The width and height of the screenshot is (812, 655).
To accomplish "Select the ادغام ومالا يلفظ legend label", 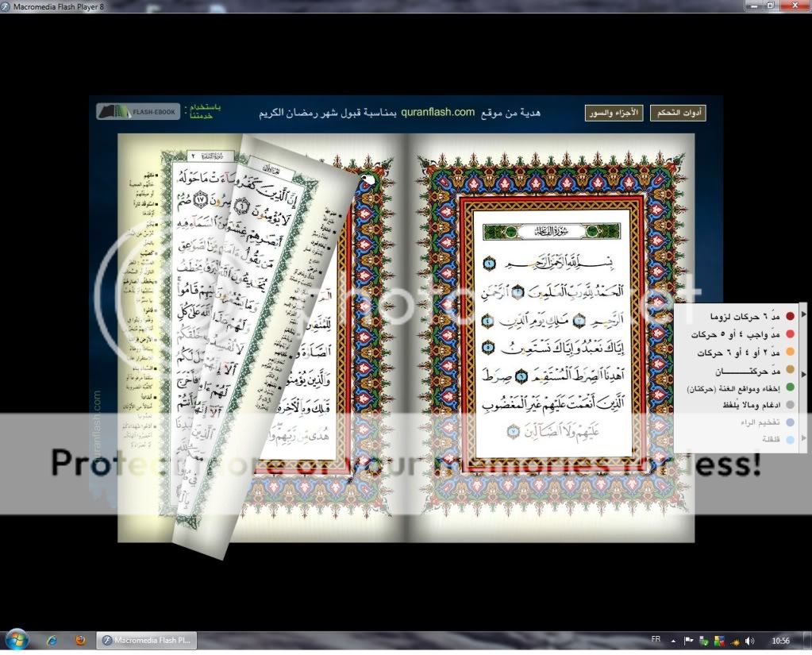I will (x=752, y=406).
